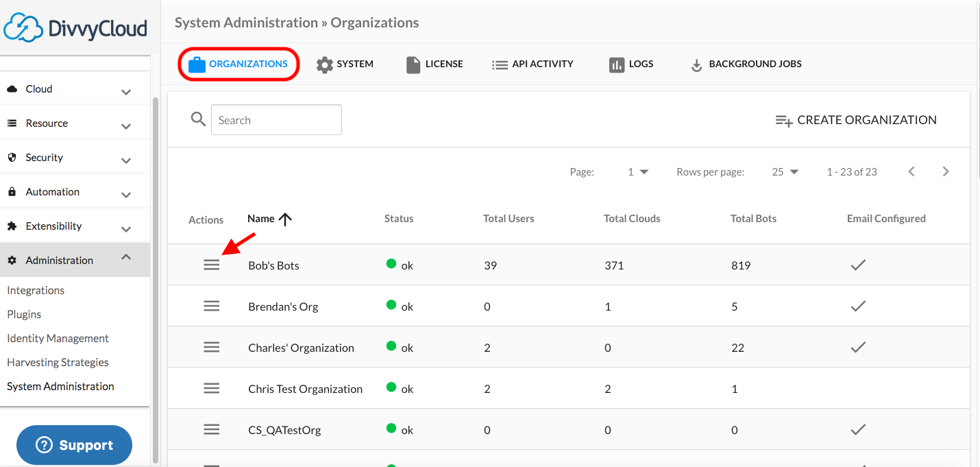Screen dimensions: 980x467
Task: Click the Extensibility puzzle icon in the sidebar
Action: (x=12, y=226)
